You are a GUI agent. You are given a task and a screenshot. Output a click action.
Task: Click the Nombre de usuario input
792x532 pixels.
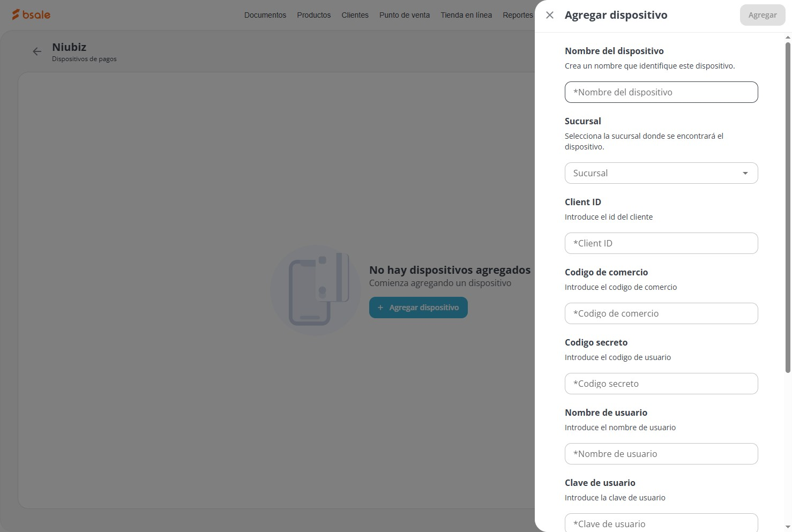[661, 454]
